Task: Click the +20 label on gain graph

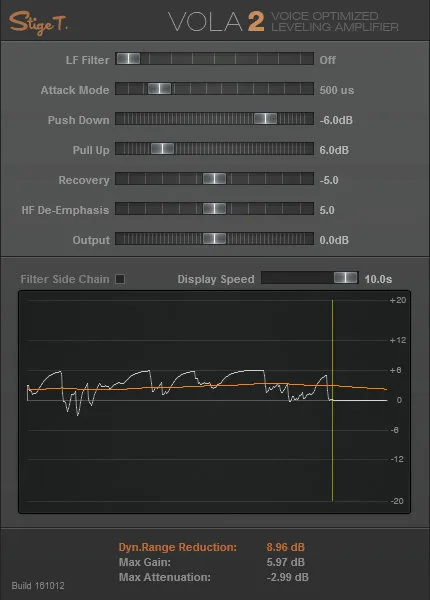Action: [x=398, y=300]
